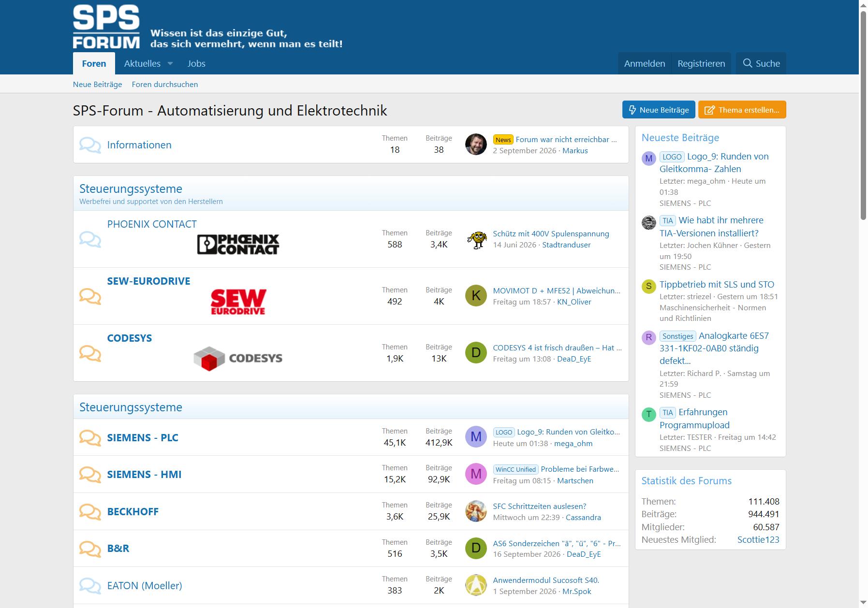Open the D avatar in CODESYS row
This screenshot has width=868, height=608.
476,353
